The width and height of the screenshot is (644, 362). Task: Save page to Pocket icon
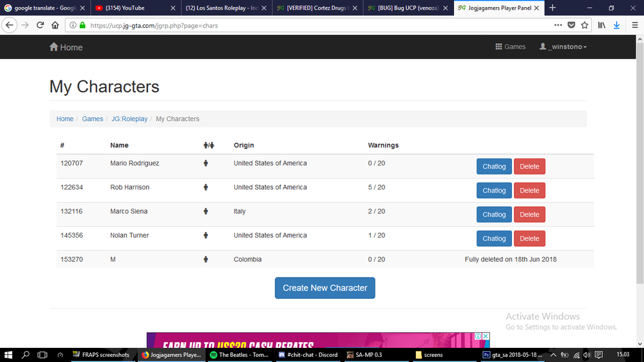click(571, 25)
